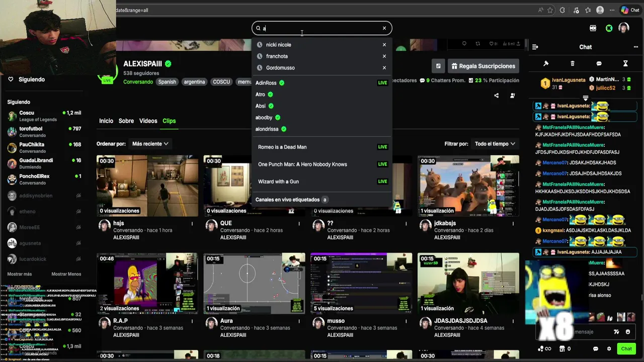Open three-dot menu on 'QUE' clip

pos(299,224)
